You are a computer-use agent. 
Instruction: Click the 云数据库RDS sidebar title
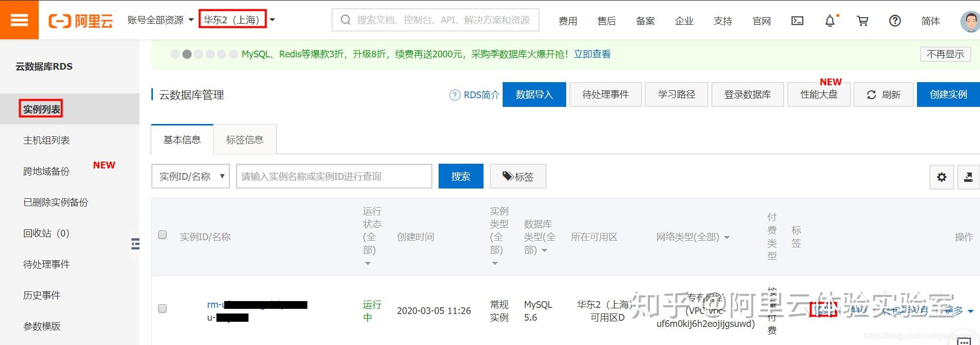(44, 66)
